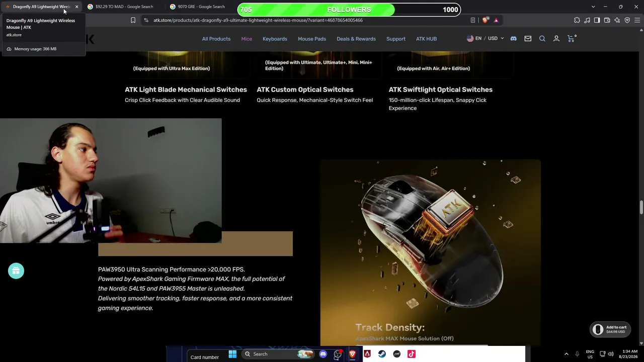
Task: Open the browser hamburger menu
Action: 637,20
